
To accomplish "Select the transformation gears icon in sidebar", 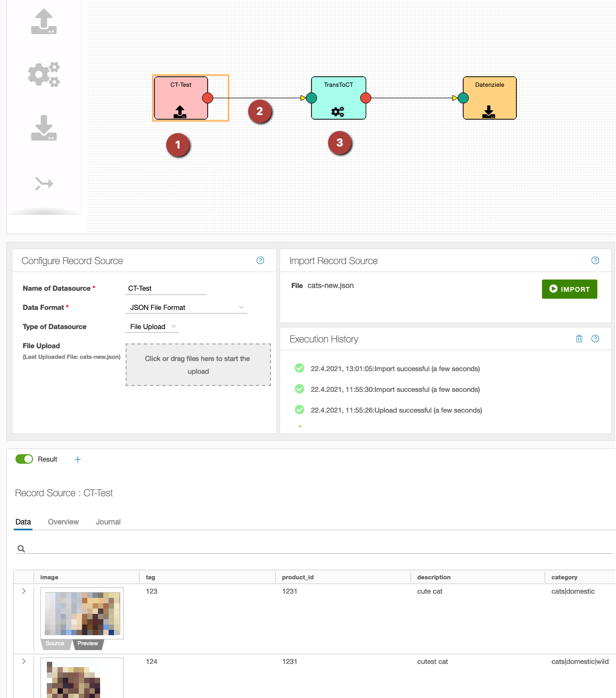I will pos(44,74).
